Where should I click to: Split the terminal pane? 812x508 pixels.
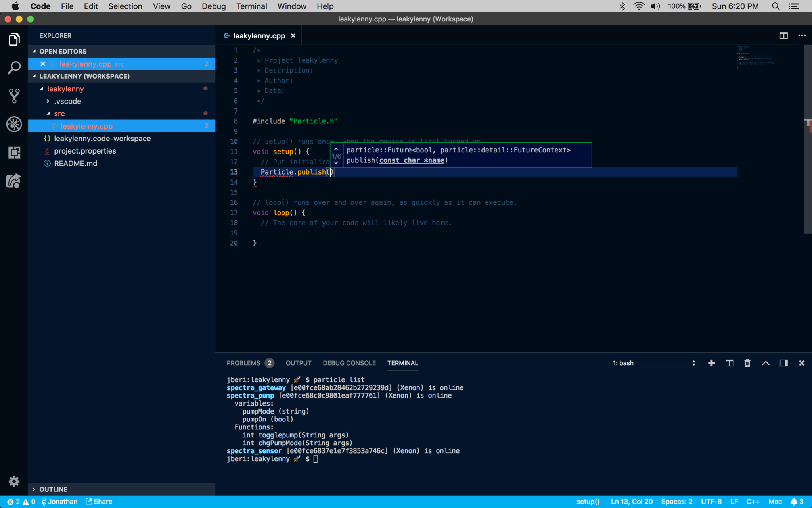point(730,363)
